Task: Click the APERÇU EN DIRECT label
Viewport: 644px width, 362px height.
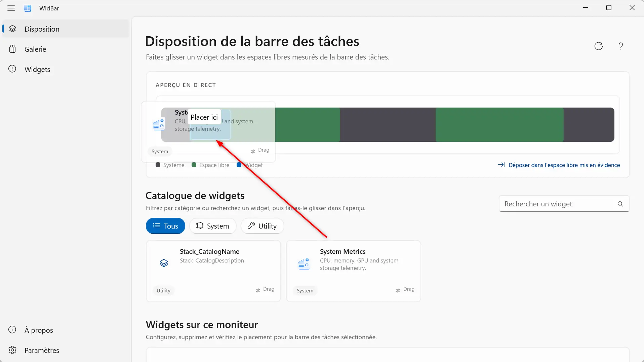Action: (186, 85)
